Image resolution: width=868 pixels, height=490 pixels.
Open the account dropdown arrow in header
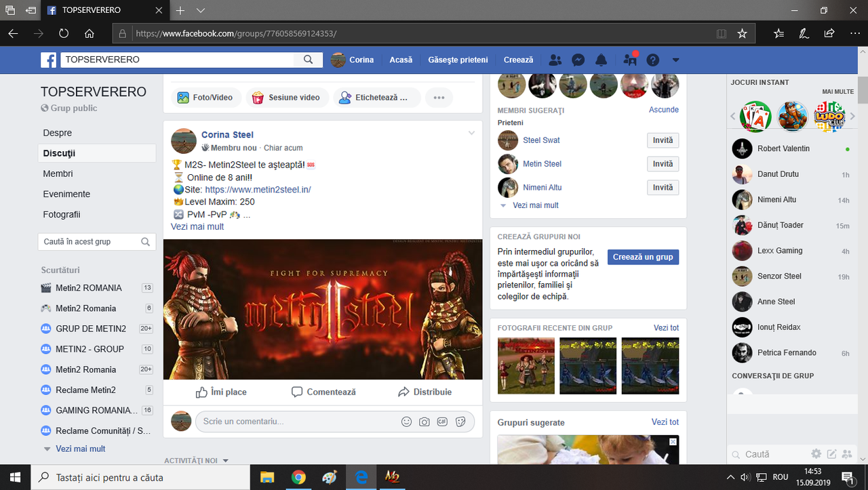[675, 60]
